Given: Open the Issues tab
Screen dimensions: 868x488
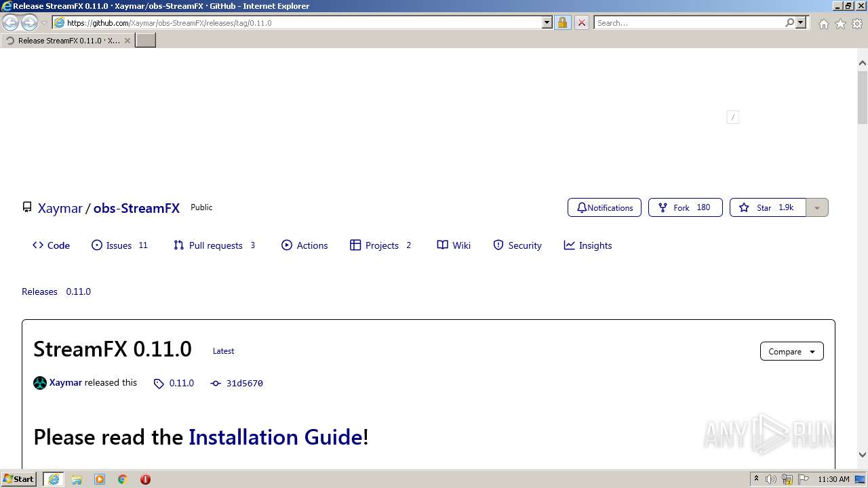Looking at the screenshot, I should [x=119, y=245].
